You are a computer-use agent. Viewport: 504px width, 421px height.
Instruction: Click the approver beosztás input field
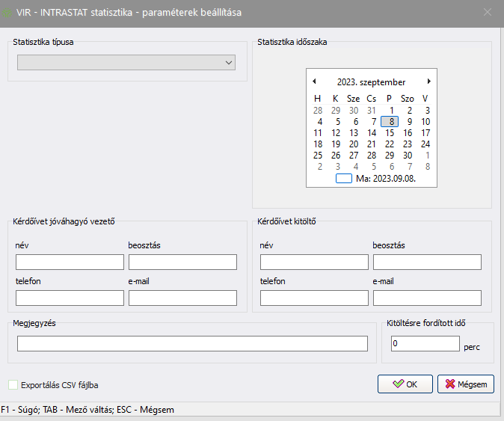coord(182,262)
